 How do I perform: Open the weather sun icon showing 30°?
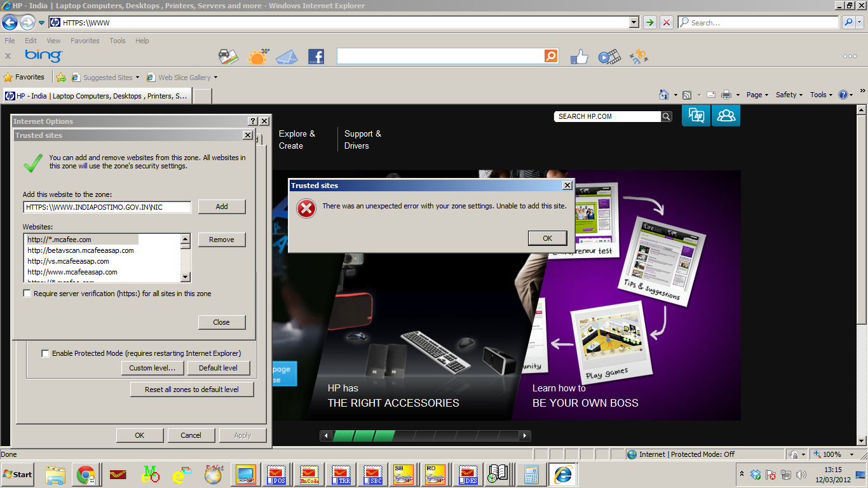pos(258,57)
